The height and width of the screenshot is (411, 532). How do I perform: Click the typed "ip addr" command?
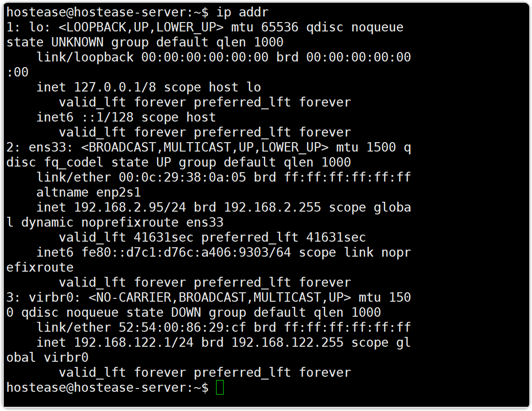pos(242,12)
